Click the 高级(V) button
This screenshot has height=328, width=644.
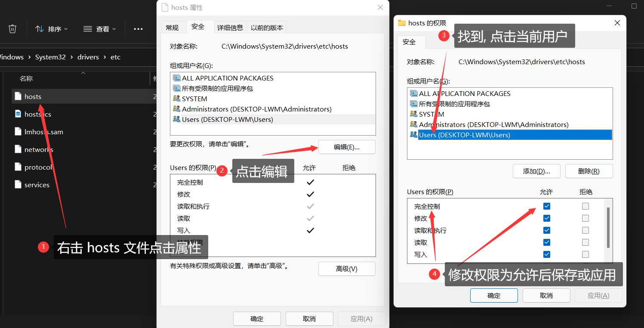tap(347, 269)
